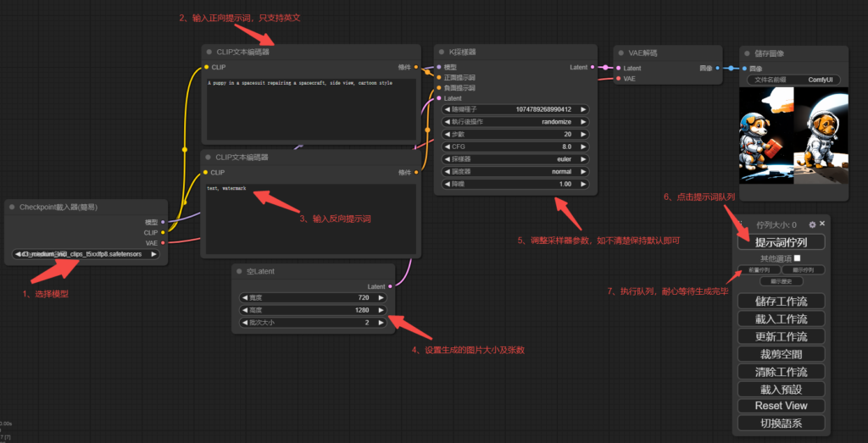
Task: Open the 採樣器 euler dropdown
Action: pos(515,158)
